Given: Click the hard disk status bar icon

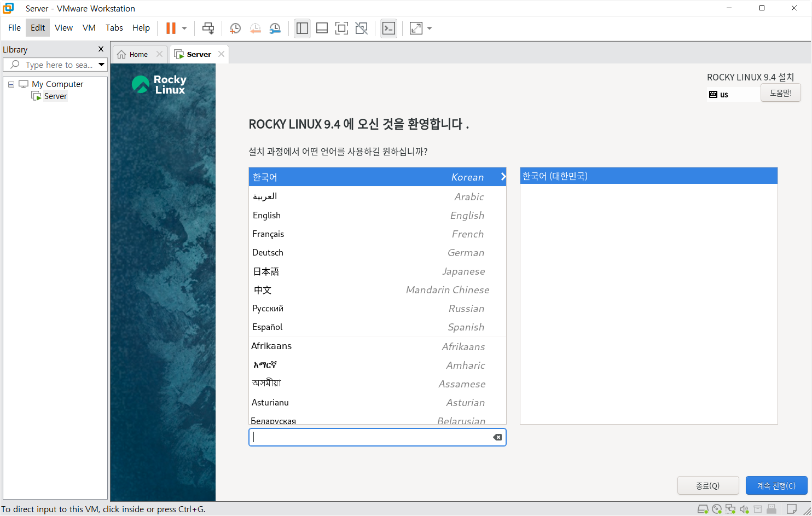Looking at the screenshot, I should [703, 509].
